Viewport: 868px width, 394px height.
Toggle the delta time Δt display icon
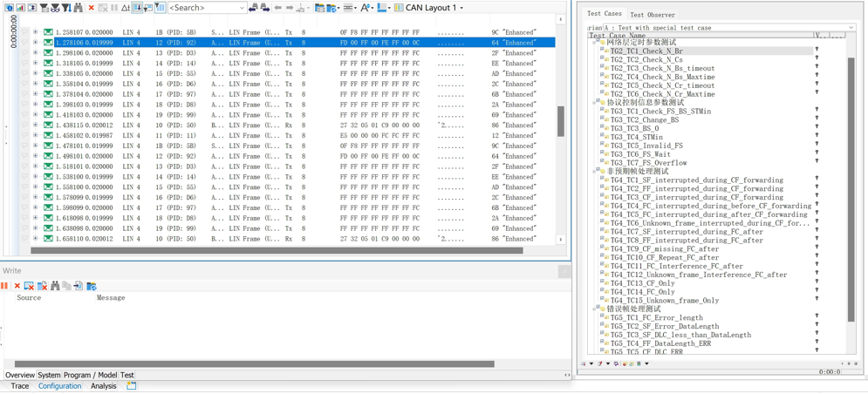pos(125,8)
